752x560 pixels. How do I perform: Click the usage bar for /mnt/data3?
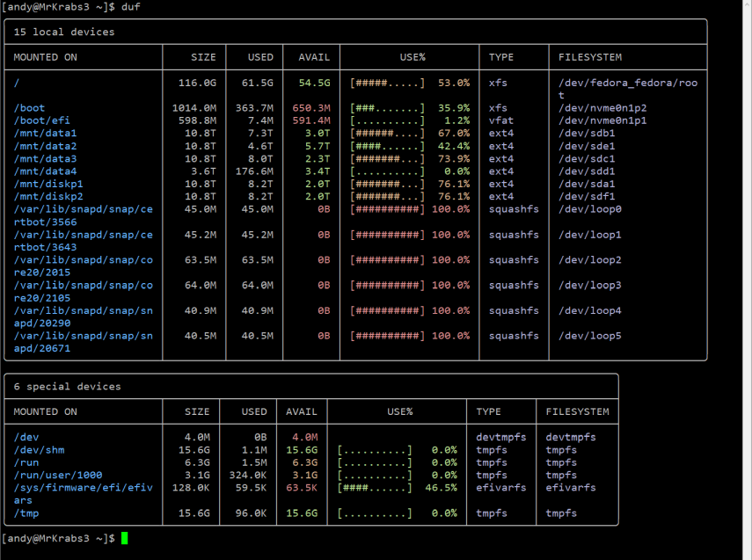tap(387, 159)
